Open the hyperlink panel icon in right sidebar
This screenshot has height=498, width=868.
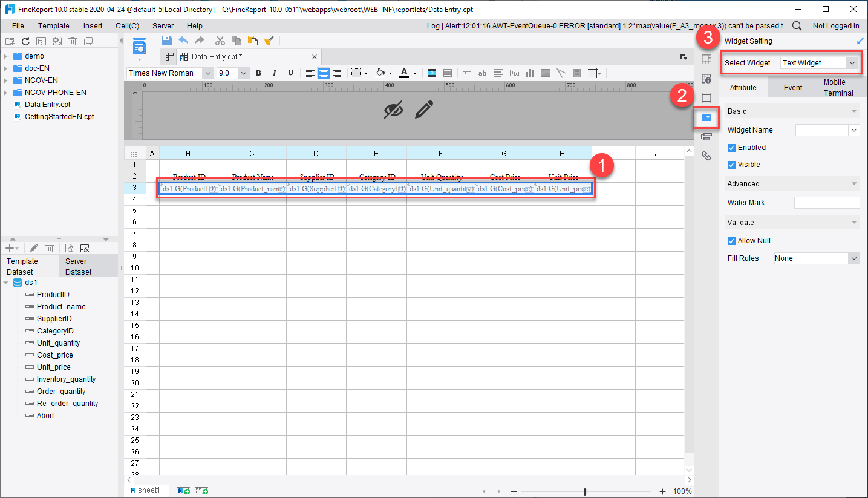coord(706,156)
